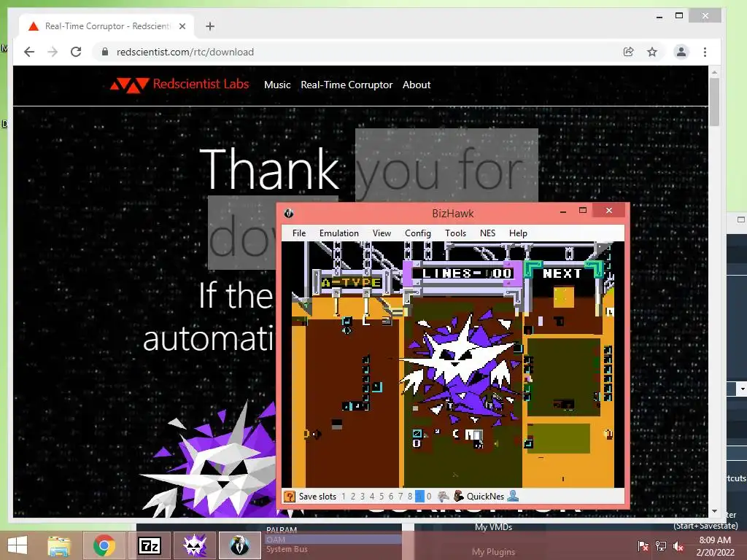Select save slot 2 in BizHawk

[353, 496]
